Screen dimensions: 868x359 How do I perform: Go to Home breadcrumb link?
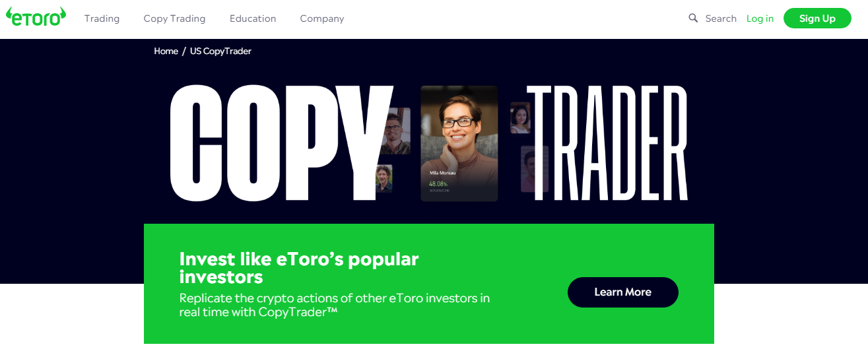pyautogui.click(x=166, y=51)
